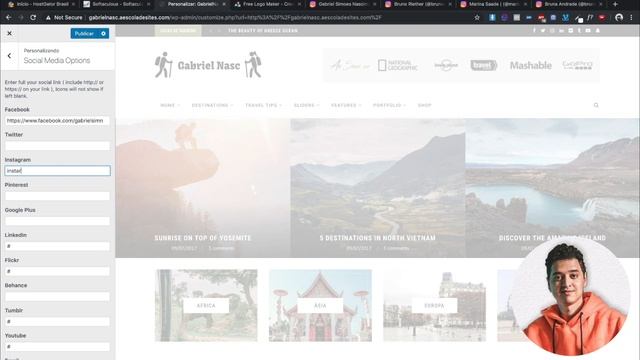Click the Facebook URL input field
This screenshot has width=640, height=360.
(x=57, y=121)
